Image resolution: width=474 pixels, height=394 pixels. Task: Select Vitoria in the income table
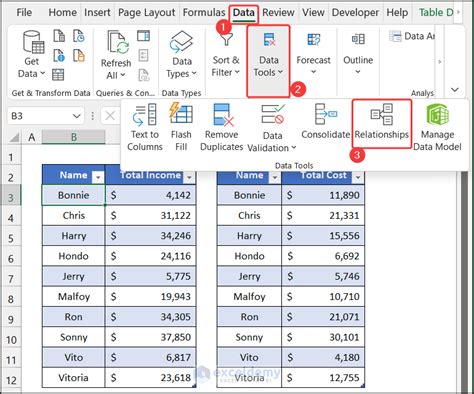[73, 378]
